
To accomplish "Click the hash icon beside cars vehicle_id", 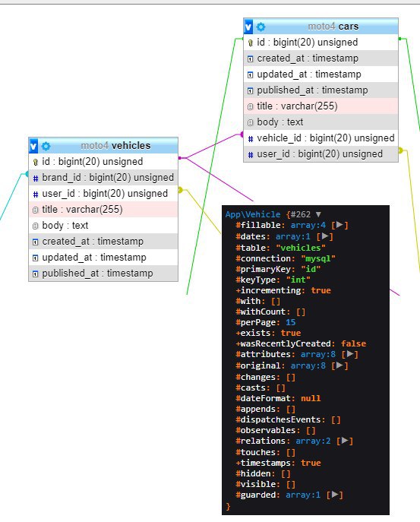I will (251, 139).
